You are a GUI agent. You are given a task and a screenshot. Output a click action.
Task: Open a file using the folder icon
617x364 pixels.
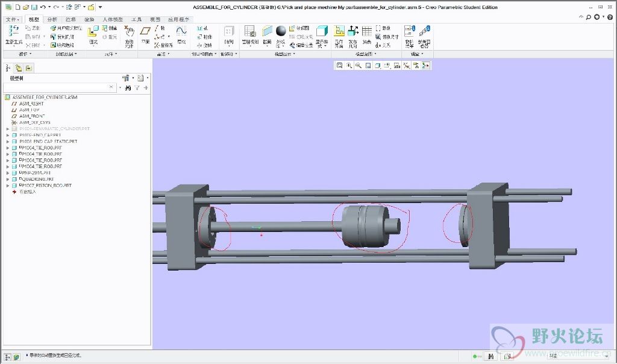(x=26, y=7)
